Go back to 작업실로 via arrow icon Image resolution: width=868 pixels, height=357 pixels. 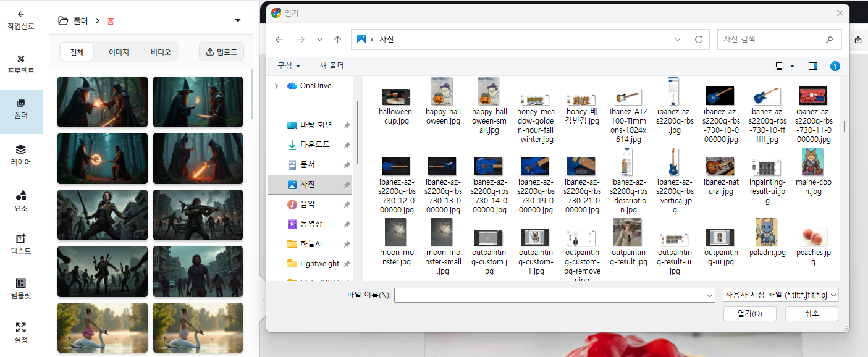tap(21, 14)
